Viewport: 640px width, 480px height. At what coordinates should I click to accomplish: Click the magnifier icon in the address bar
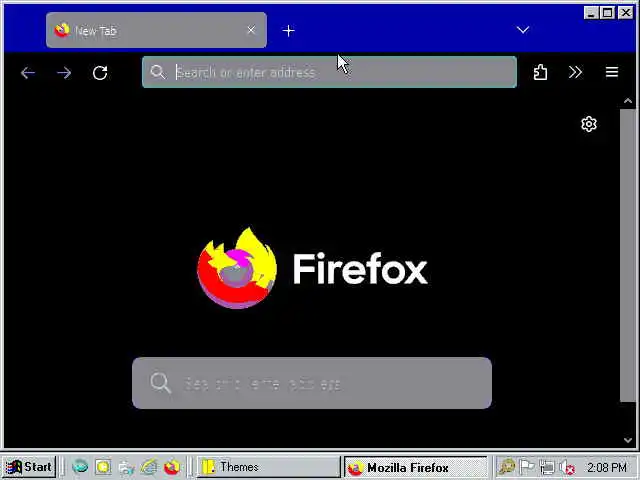coord(158,72)
